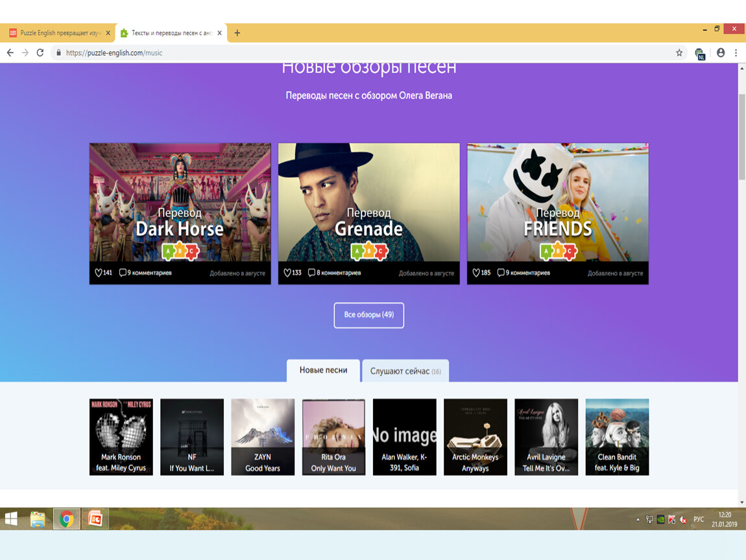Switch input language from РУС
Image resolution: width=746 pixels, height=560 pixels.
click(699, 519)
